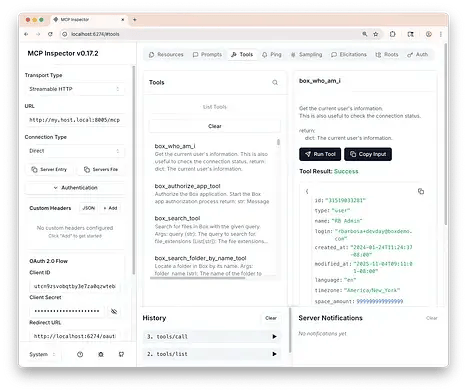Toggle client secret visibility eye icon
Viewport: 467px width, 392px height.
pos(114,311)
